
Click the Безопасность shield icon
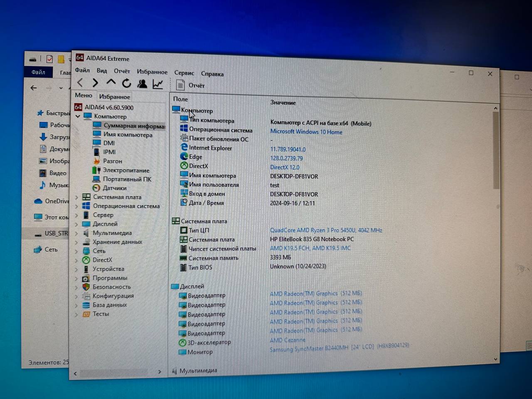pyautogui.click(x=86, y=287)
